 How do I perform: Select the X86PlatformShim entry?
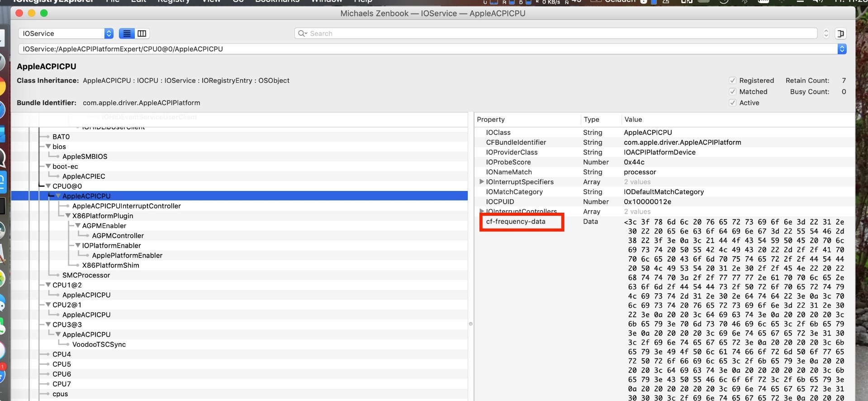tap(111, 266)
